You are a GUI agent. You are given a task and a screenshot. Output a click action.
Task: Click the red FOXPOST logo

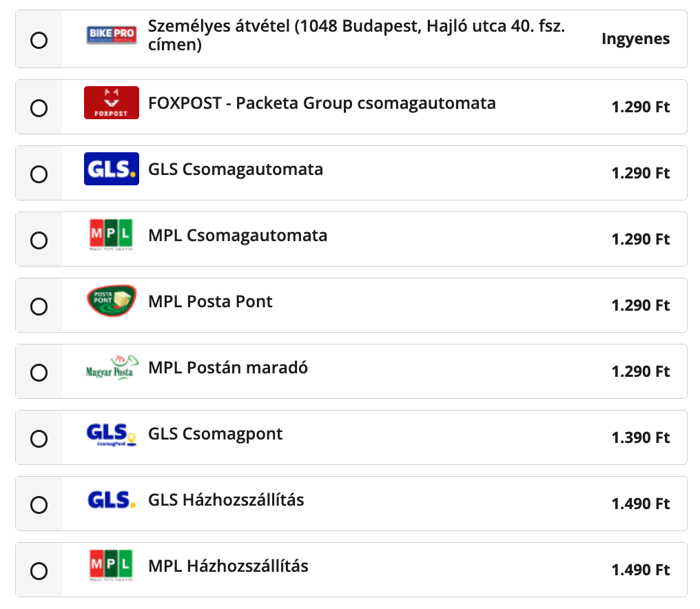111,103
